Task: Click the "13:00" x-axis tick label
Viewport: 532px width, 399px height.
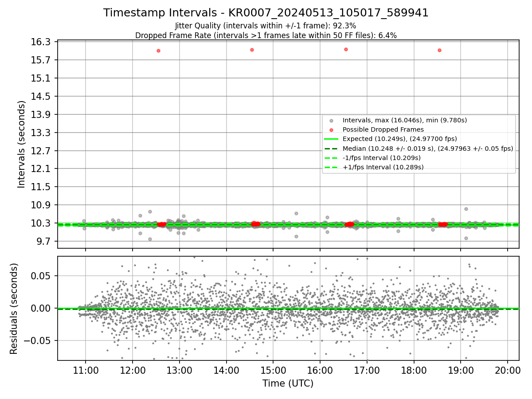Action: coord(180,370)
